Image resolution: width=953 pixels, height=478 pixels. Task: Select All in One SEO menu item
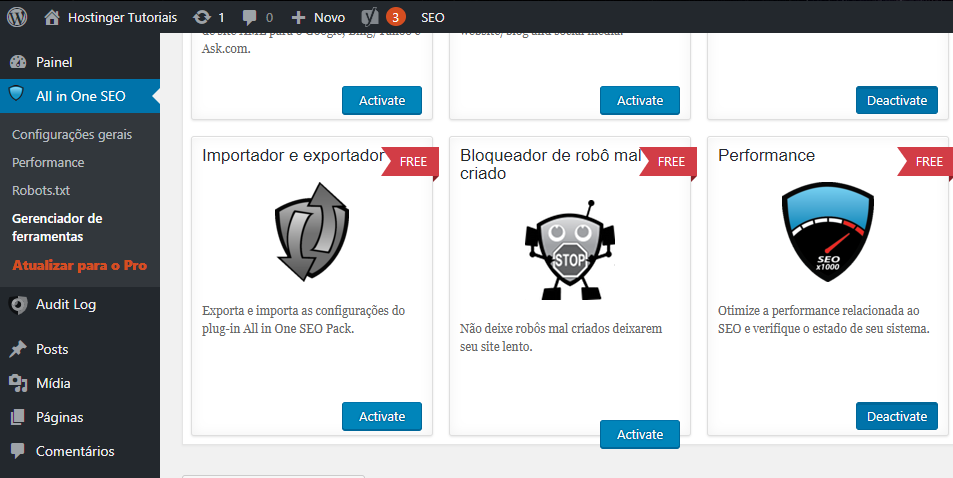click(x=80, y=96)
